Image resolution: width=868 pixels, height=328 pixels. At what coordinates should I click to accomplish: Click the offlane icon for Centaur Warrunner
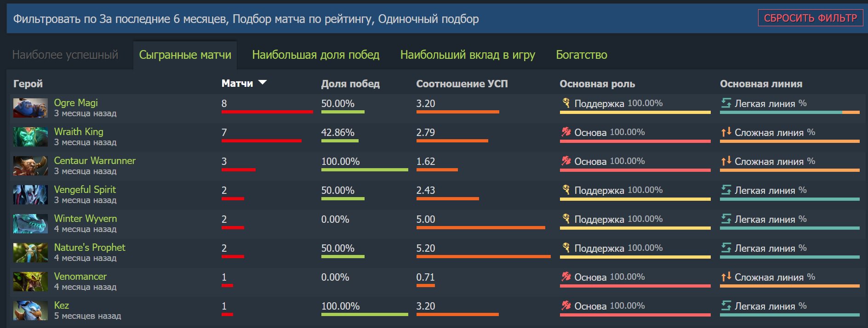[x=726, y=161]
